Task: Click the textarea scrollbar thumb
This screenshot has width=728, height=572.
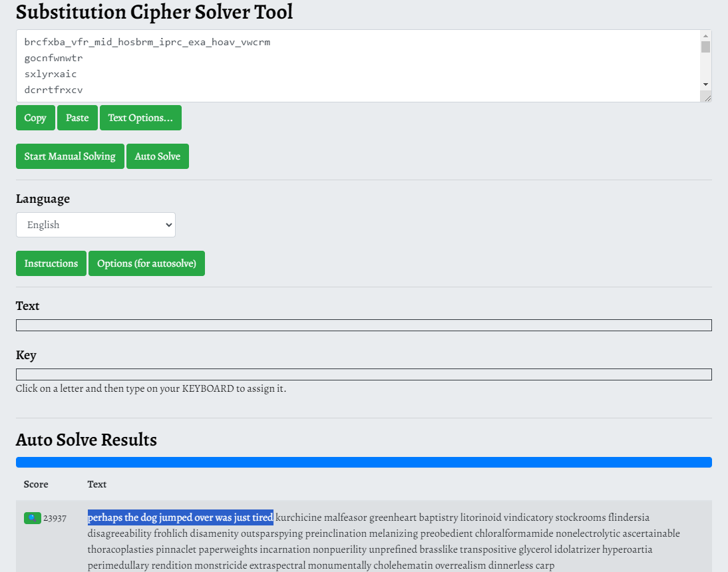Action: (705, 47)
